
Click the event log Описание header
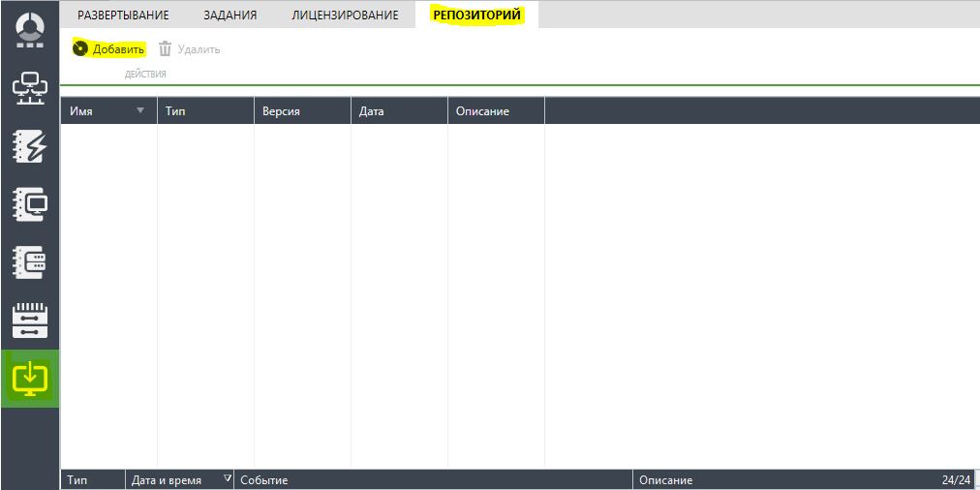click(x=665, y=480)
